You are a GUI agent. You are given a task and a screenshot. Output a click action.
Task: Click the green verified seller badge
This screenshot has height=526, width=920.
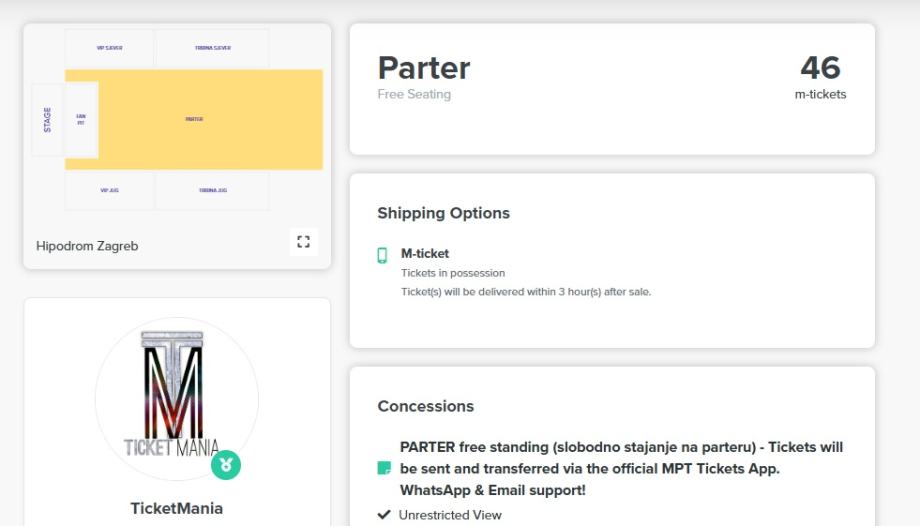(226, 465)
